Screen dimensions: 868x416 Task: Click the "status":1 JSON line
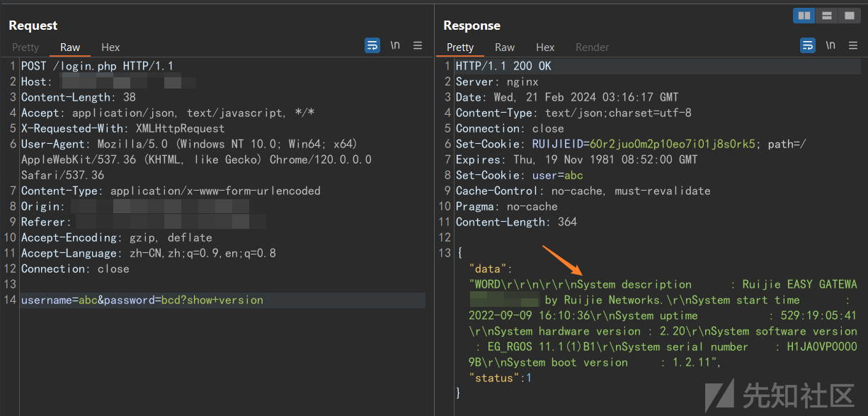tap(500, 378)
